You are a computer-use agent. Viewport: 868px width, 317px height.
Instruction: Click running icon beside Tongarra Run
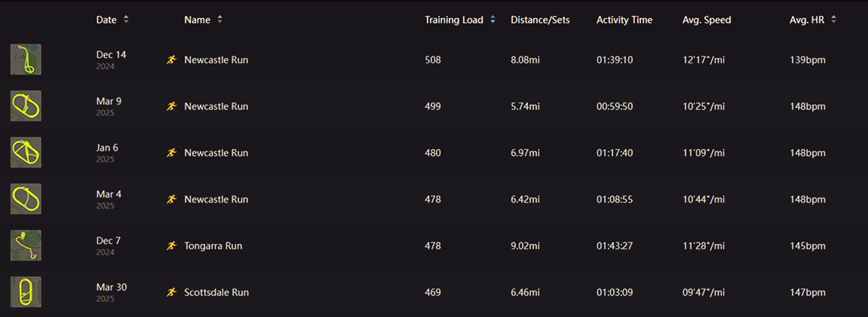(x=171, y=246)
